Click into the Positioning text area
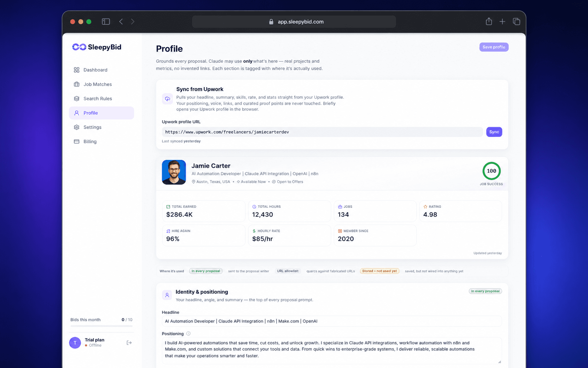 tap(332, 351)
